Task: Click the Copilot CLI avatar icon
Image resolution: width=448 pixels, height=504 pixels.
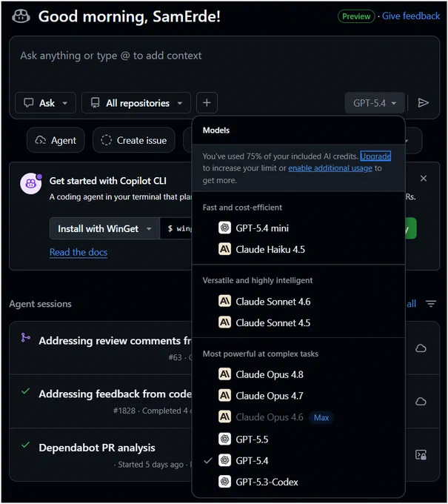Action: click(x=31, y=184)
